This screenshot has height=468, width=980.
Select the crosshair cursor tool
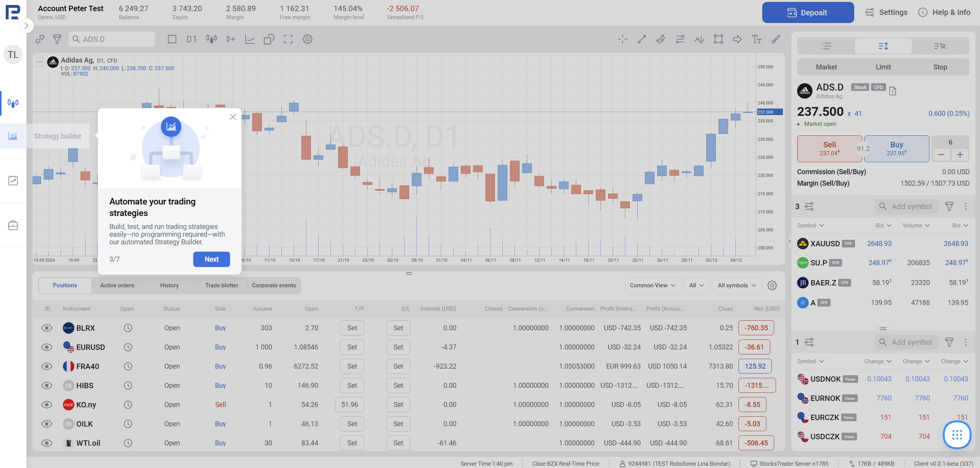(622, 39)
